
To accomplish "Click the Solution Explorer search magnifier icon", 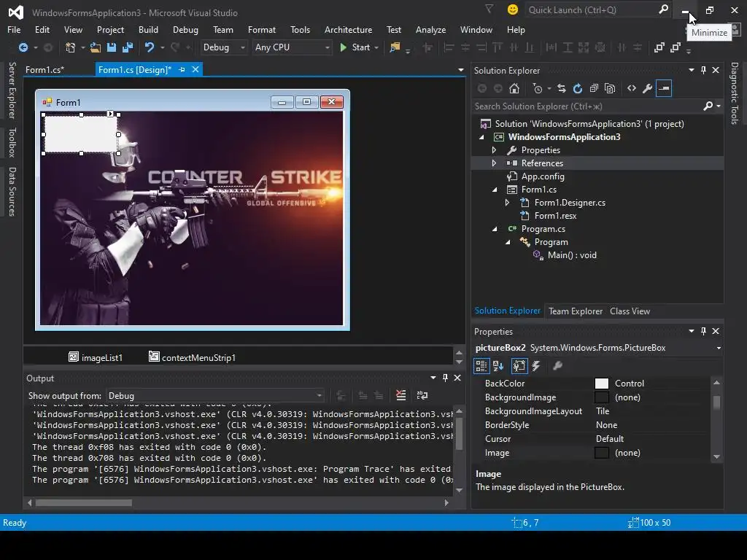I will (x=708, y=106).
